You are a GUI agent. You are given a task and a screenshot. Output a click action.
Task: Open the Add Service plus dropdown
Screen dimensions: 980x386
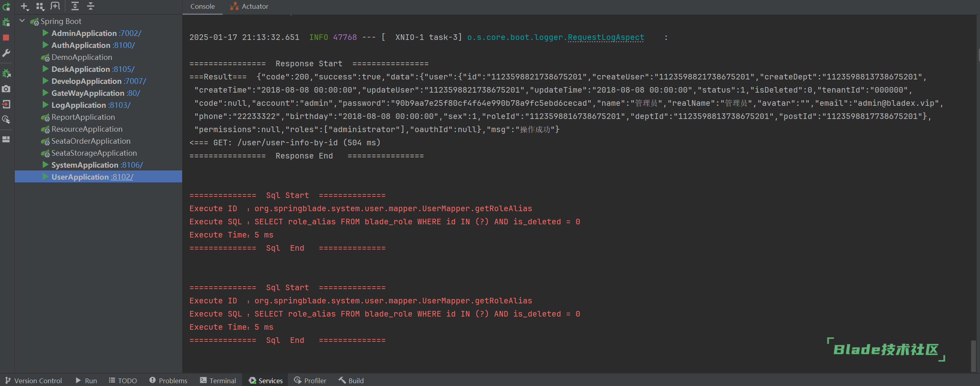point(24,6)
